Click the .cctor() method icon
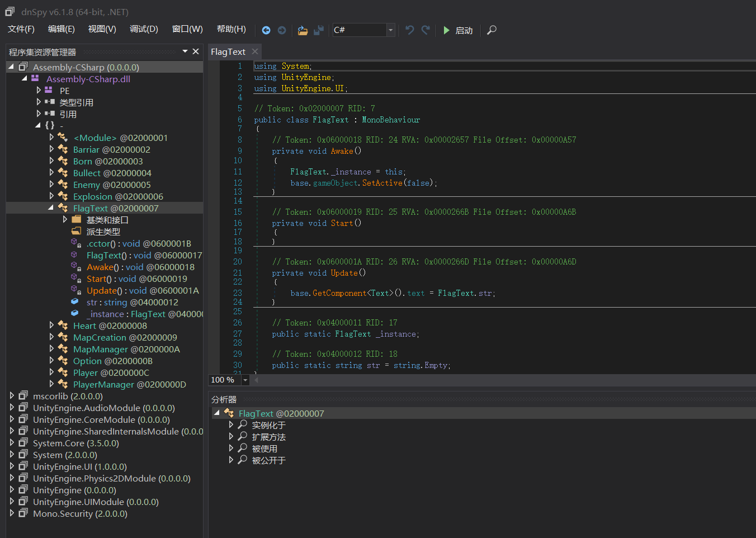This screenshot has height=538, width=756. [x=76, y=243]
